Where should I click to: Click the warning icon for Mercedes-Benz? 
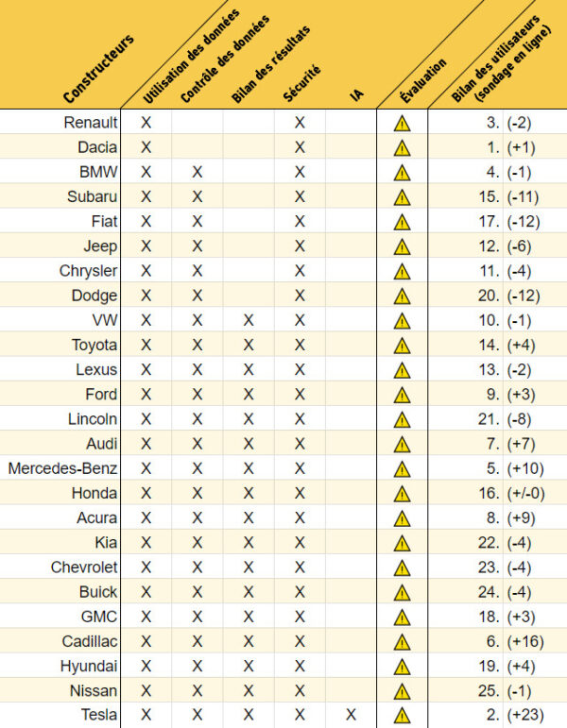coord(402,468)
